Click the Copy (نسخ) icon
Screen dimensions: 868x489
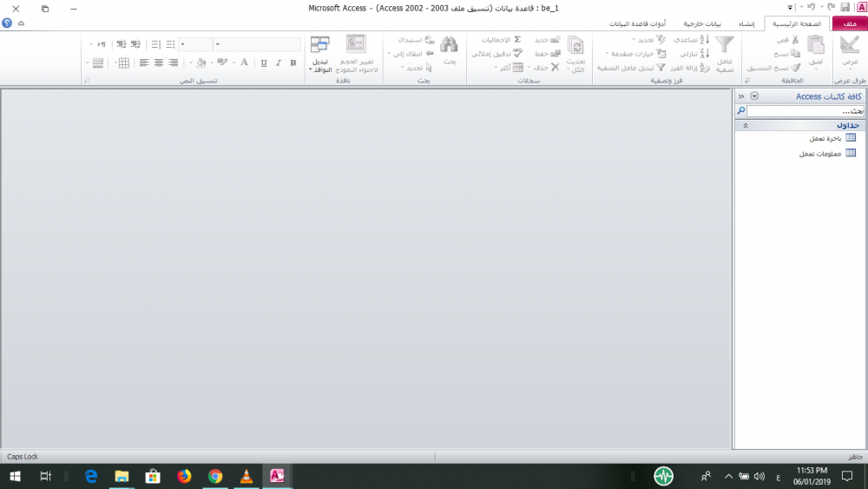pyautogui.click(x=795, y=54)
